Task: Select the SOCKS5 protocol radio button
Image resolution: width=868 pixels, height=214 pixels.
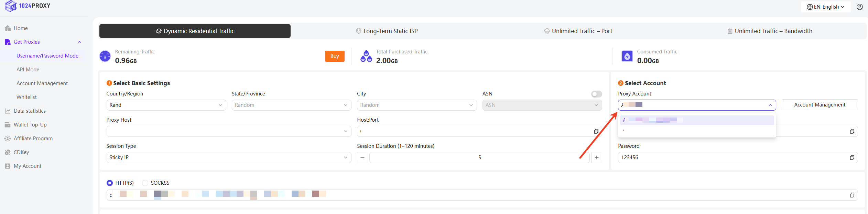Action: [145, 183]
